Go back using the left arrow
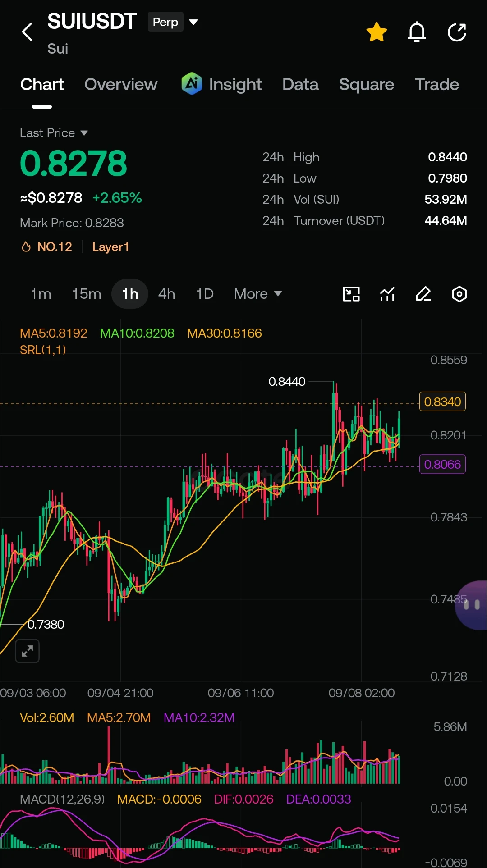The width and height of the screenshot is (487, 868). (x=28, y=32)
